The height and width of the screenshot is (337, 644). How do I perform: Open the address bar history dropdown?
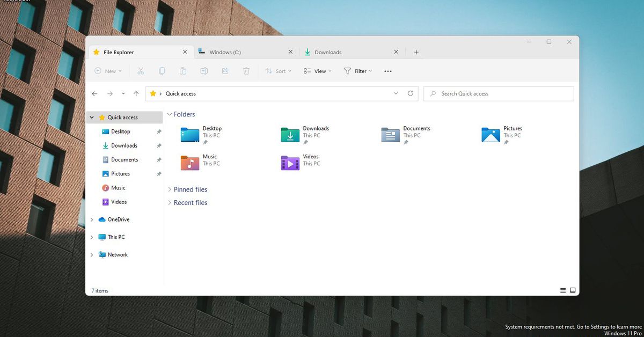tap(396, 93)
